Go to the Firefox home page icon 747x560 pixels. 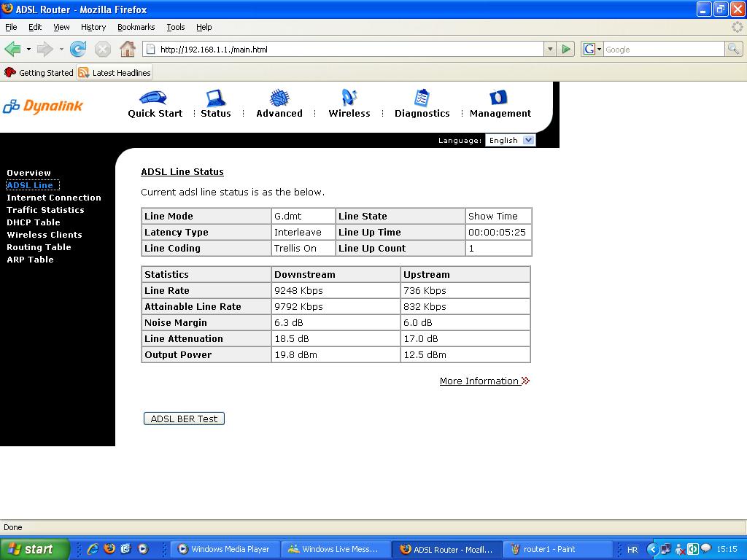(x=128, y=50)
